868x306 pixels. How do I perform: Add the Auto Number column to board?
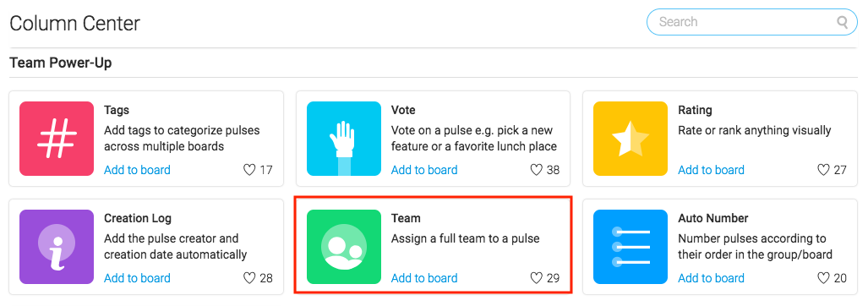[712, 278]
